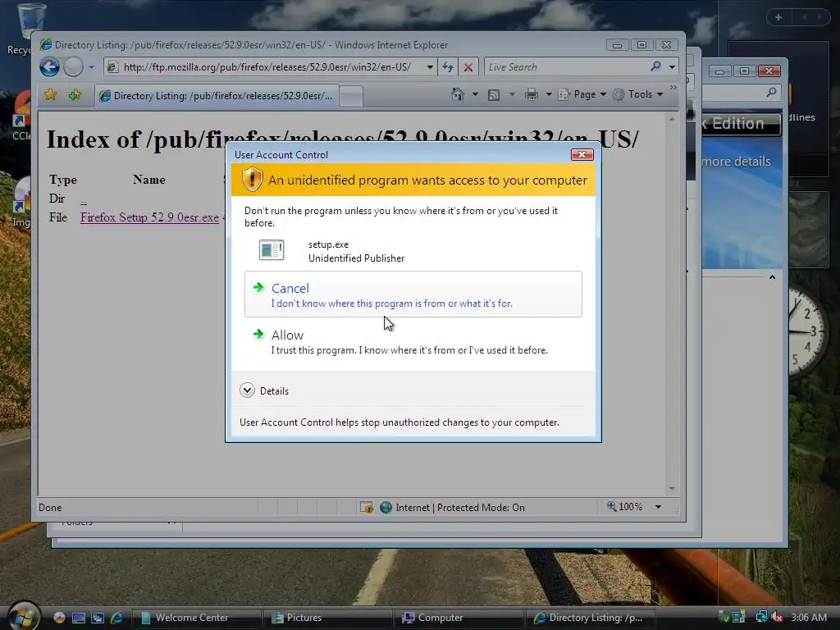Viewport: 840px width, 630px height.
Task: Click the Print icon in command bar
Action: tap(532, 95)
